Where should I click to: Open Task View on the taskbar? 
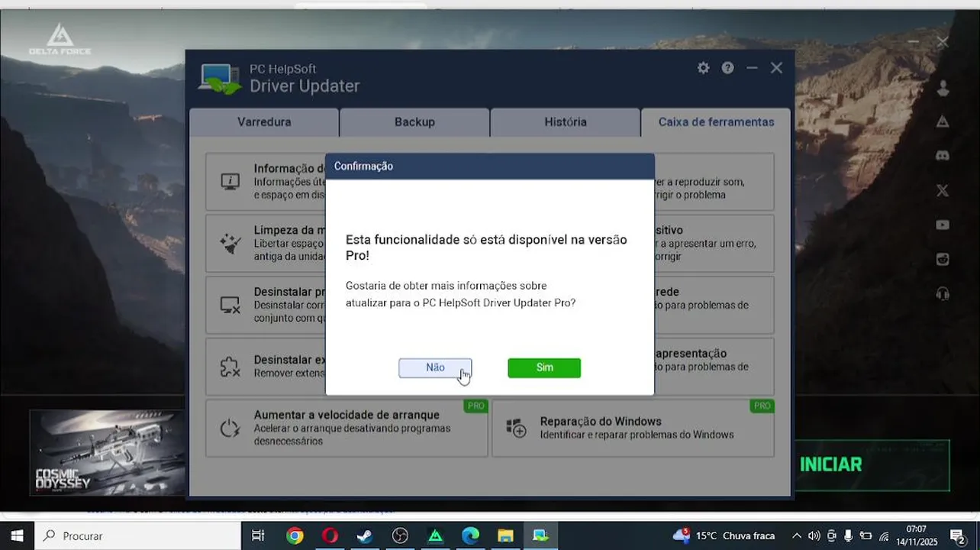(258, 535)
